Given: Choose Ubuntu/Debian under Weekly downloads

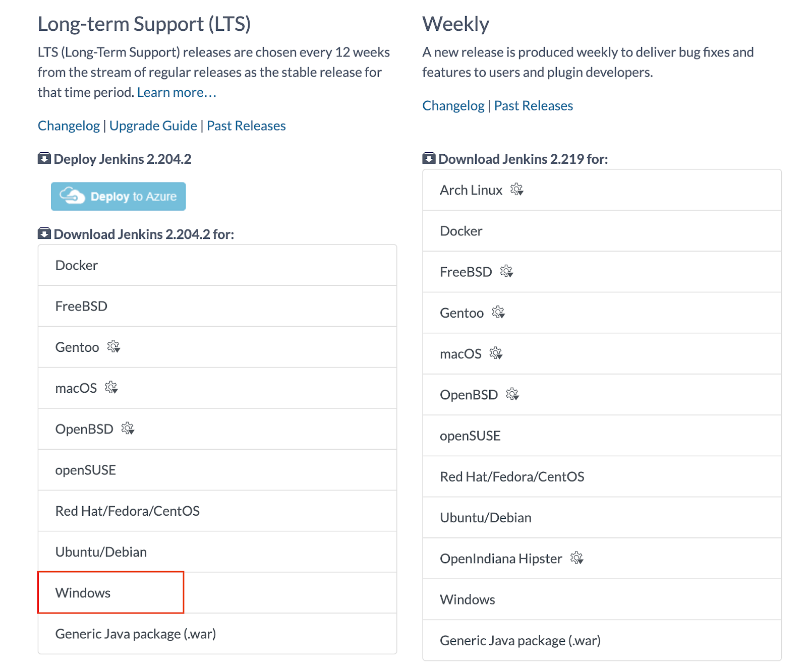Looking at the screenshot, I should pyautogui.click(x=602, y=518).
